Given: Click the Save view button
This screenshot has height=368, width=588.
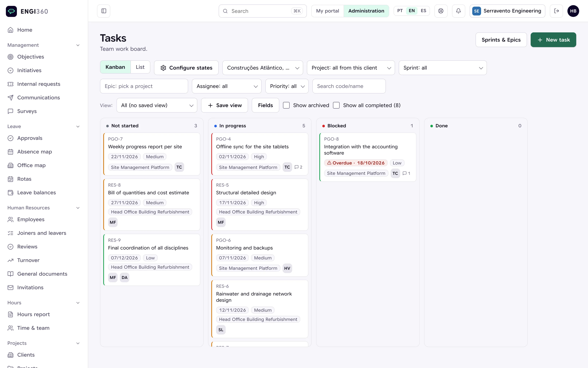Looking at the screenshot, I should (225, 105).
